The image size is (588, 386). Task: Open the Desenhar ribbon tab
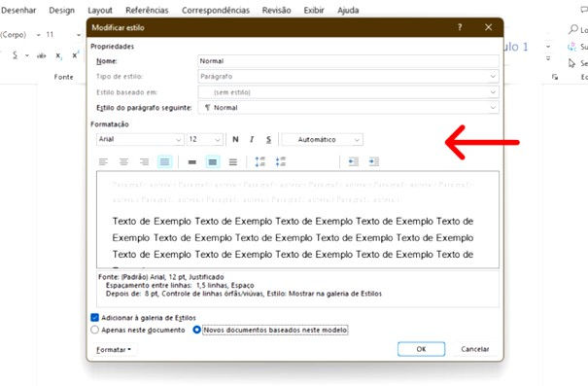[18, 10]
